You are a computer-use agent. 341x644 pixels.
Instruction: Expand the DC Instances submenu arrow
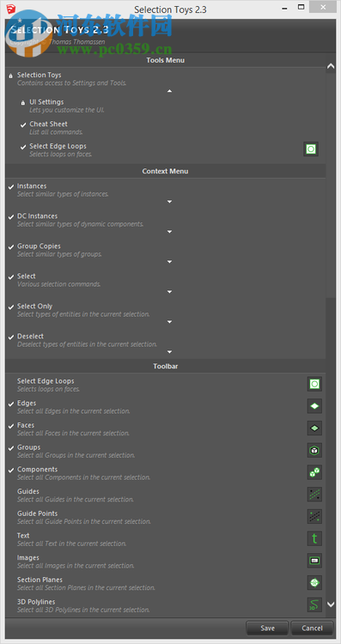170,232
